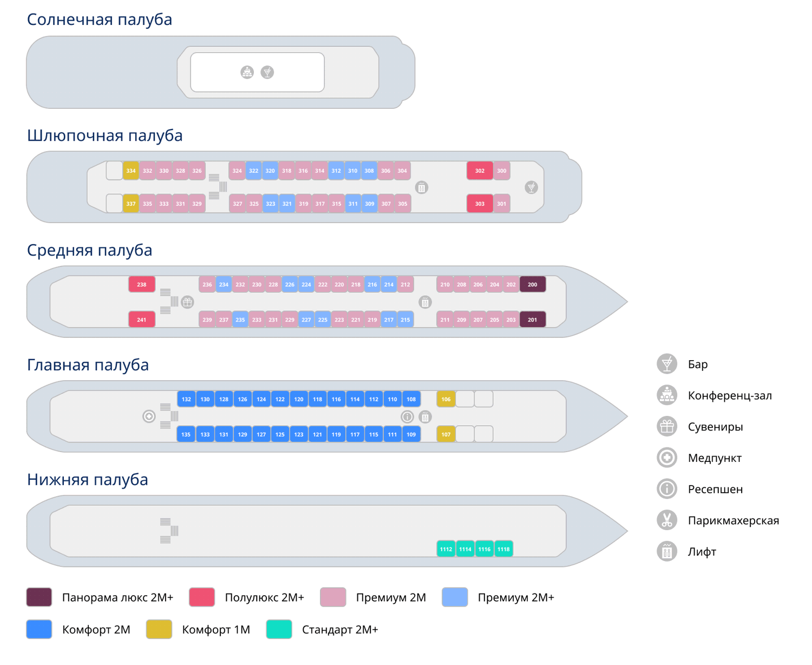812x665 pixels.
Task: Click the Комфорт 1М legend swatch
Action: coord(159,629)
